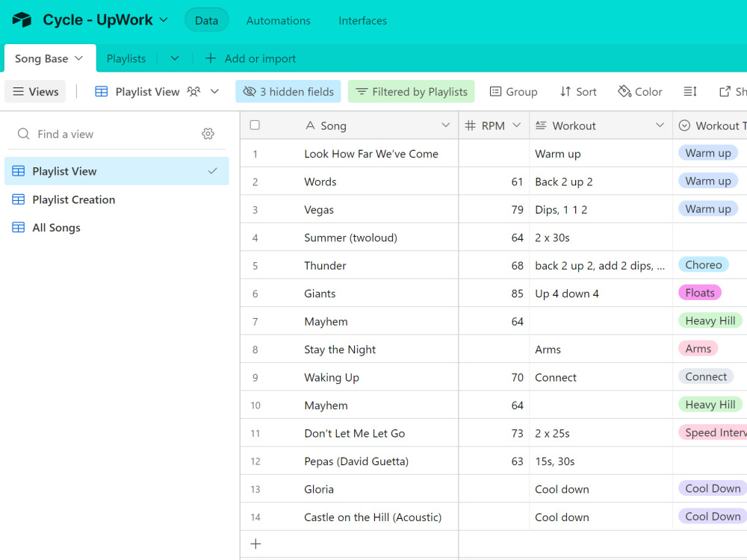Viewport: 747px width, 560px height.
Task: Toggle the Filtered by Playlists filter
Action: [411, 91]
